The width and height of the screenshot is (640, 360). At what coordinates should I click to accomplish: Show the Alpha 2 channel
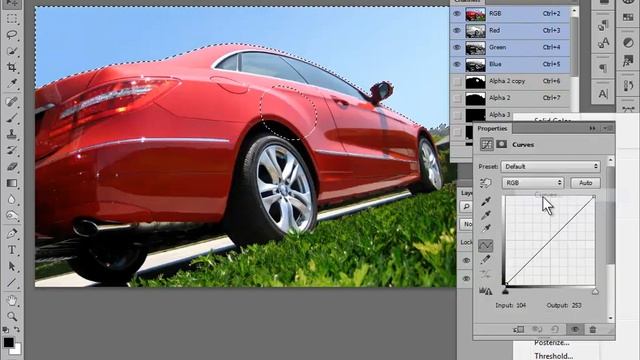(457, 98)
